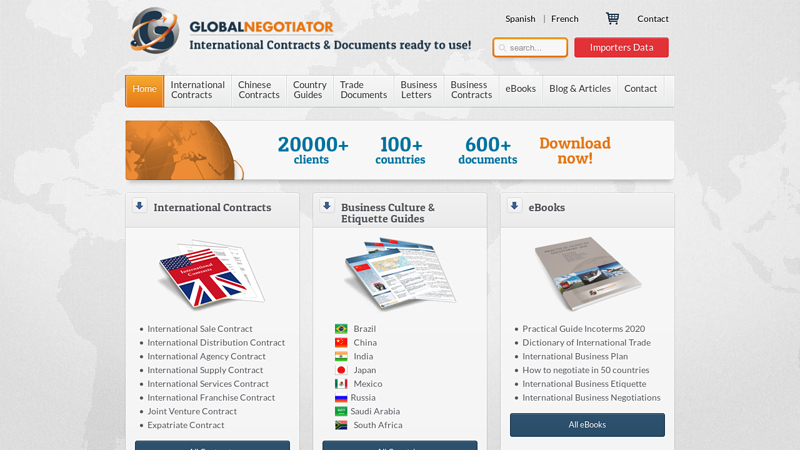The image size is (800, 450).
Task: Open the Expatriate Contract link
Action: pos(186,425)
